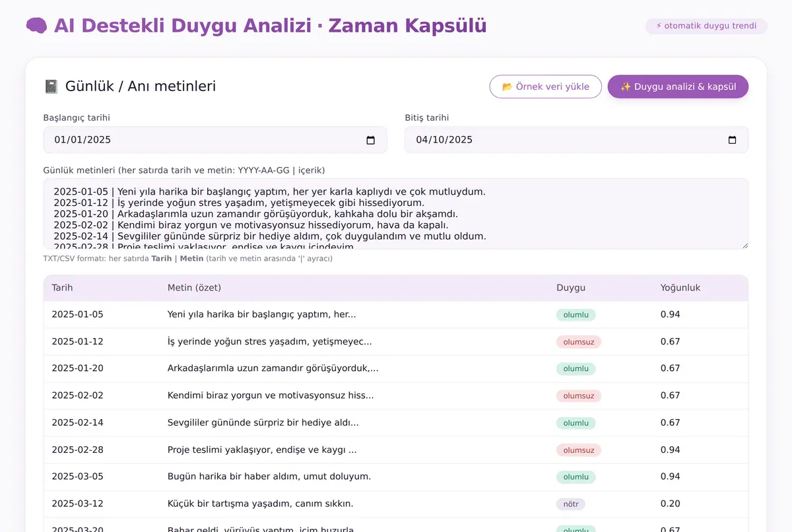This screenshot has height=532, width=792.
Task: Select the 2025-01-05 date cell
Action: click(x=78, y=314)
